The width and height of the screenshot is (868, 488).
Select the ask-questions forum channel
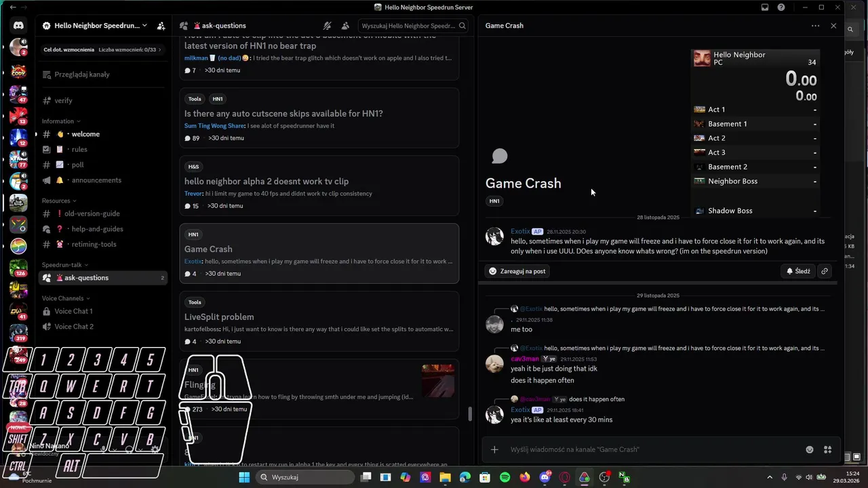(104, 278)
